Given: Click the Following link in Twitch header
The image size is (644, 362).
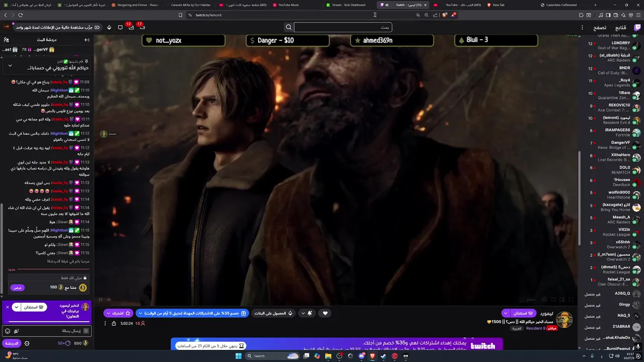Looking at the screenshot, I should 620,28.
